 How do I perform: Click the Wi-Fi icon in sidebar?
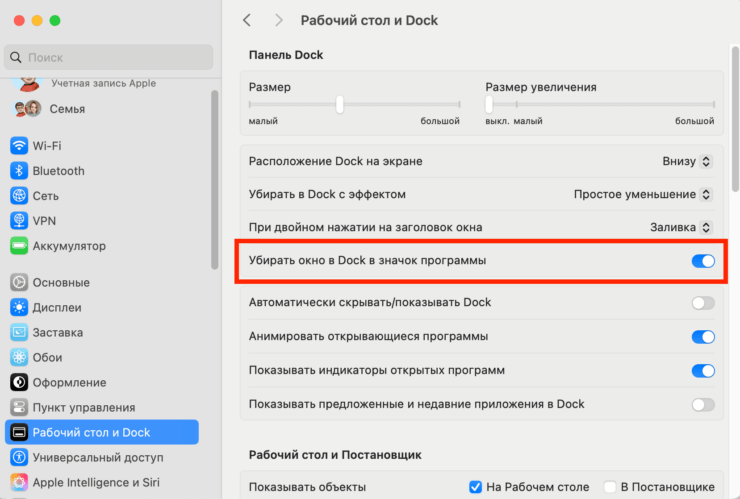(x=19, y=145)
